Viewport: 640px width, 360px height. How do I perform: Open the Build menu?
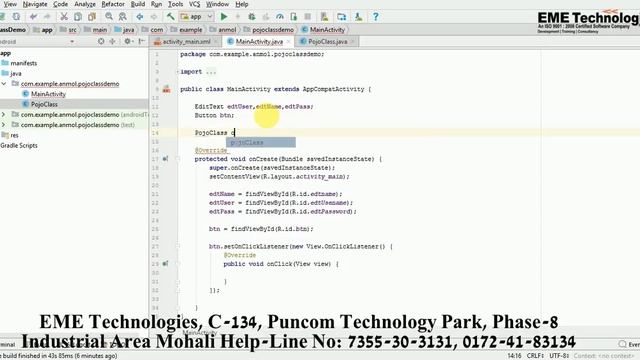pos(138,4)
